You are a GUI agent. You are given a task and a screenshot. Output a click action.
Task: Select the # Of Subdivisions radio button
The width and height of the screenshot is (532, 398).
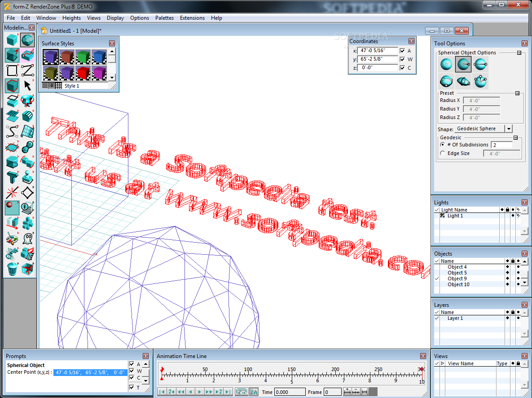[x=442, y=145]
